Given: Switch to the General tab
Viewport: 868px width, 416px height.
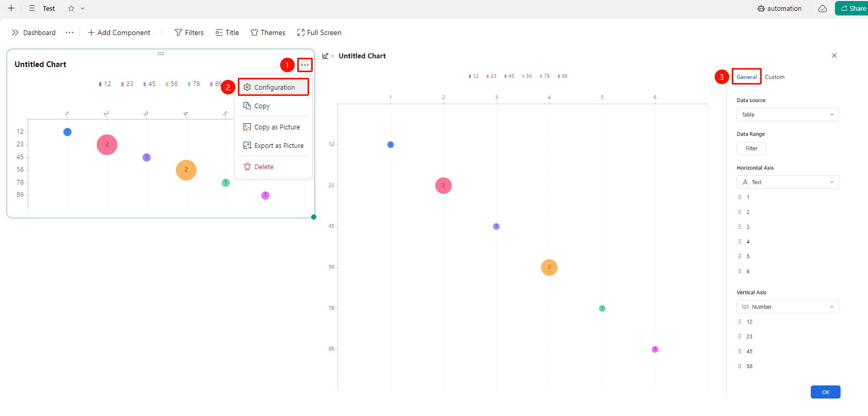Looking at the screenshot, I should pos(747,77).
